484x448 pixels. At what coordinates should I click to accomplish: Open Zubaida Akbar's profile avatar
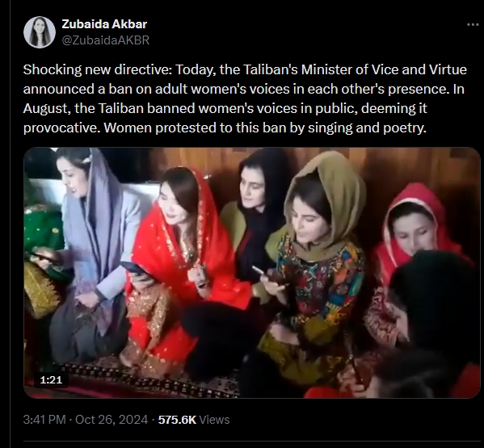click(40, 32)
